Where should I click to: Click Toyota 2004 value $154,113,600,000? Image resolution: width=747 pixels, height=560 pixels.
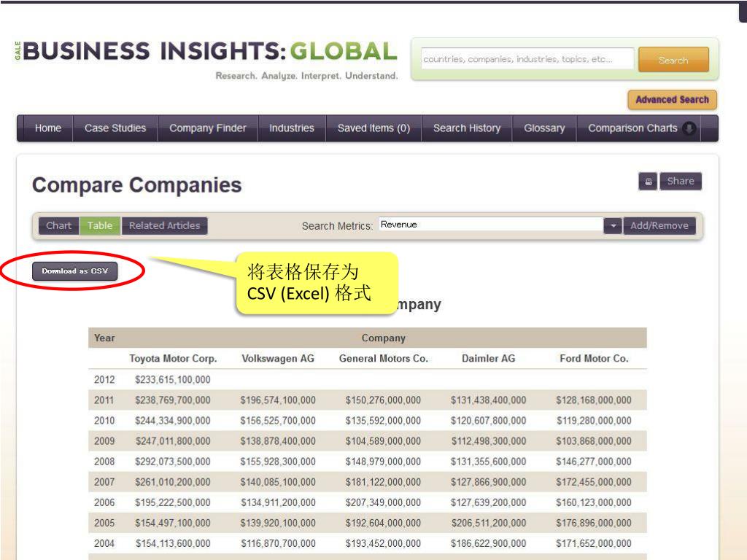coord(172,543)
